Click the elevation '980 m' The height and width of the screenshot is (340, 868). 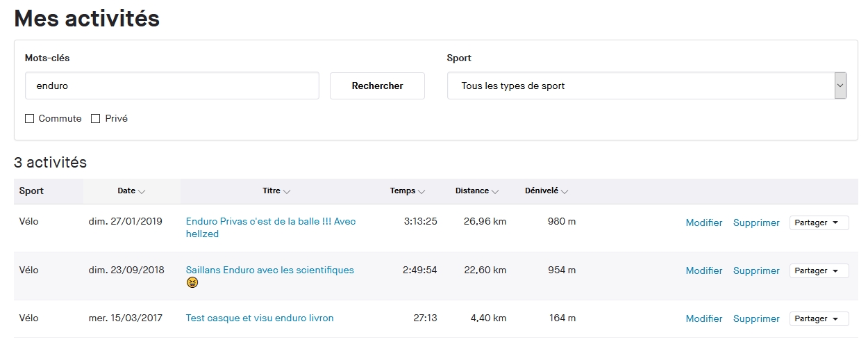(561, 222)
